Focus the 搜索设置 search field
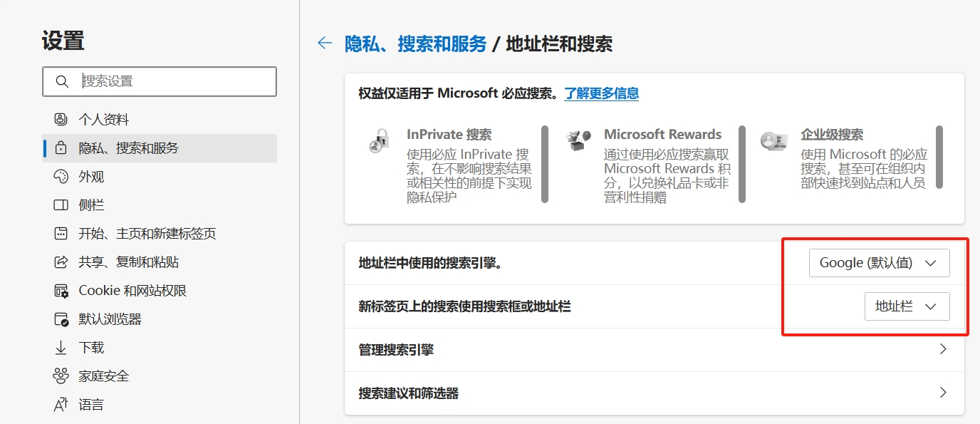 (160, 81)
